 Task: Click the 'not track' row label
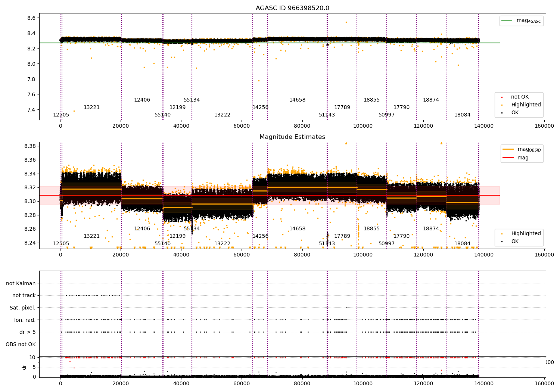(24, 296)
